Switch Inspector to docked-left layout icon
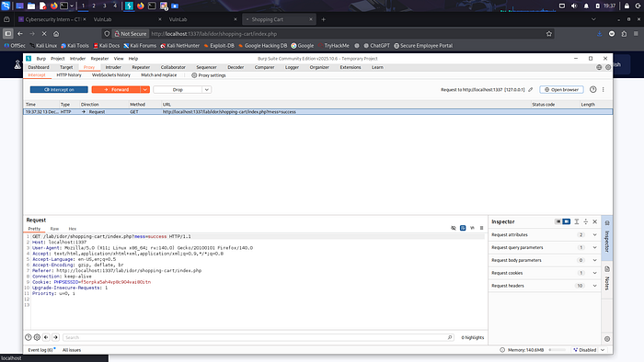The image size is (644, 362). point(558,221)
